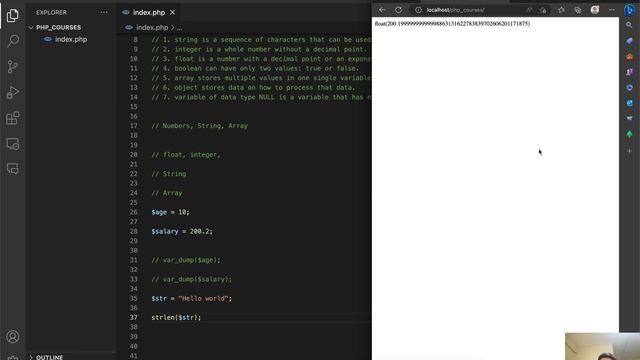View site information for localhost
The width and height of the screenshot is (640, 360).
coord(418,10)
